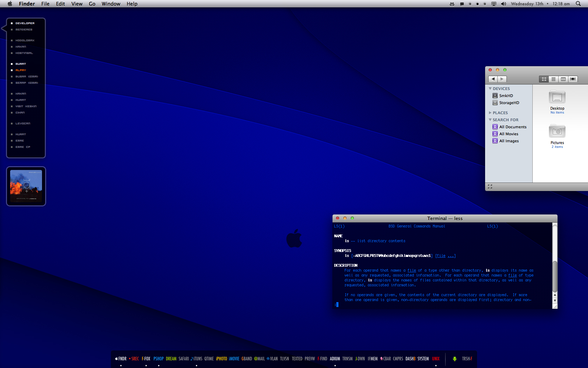Screen dimensions: 588x368
Task: Select HODOLOMAX in the contact list
Action: pos(25,40)
